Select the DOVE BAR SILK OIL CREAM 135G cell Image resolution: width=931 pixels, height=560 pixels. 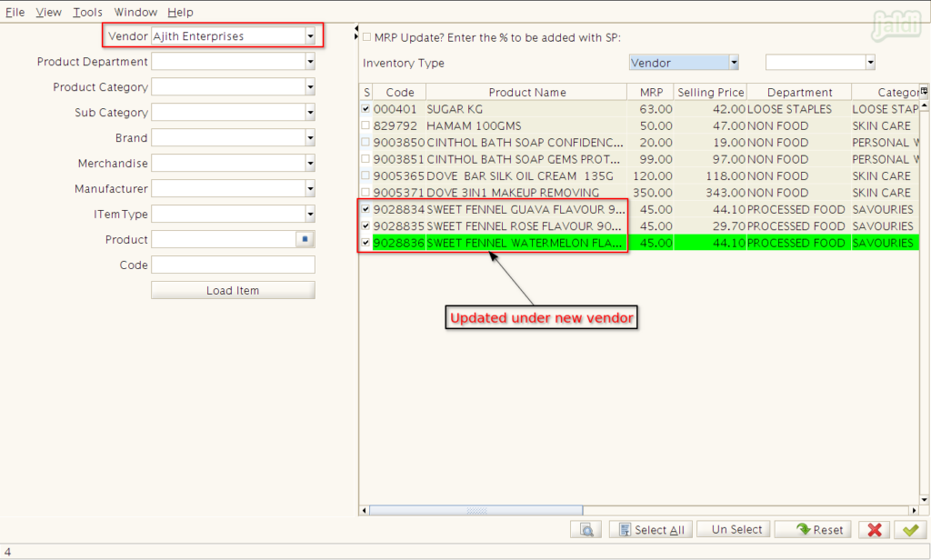coord(526,175)
